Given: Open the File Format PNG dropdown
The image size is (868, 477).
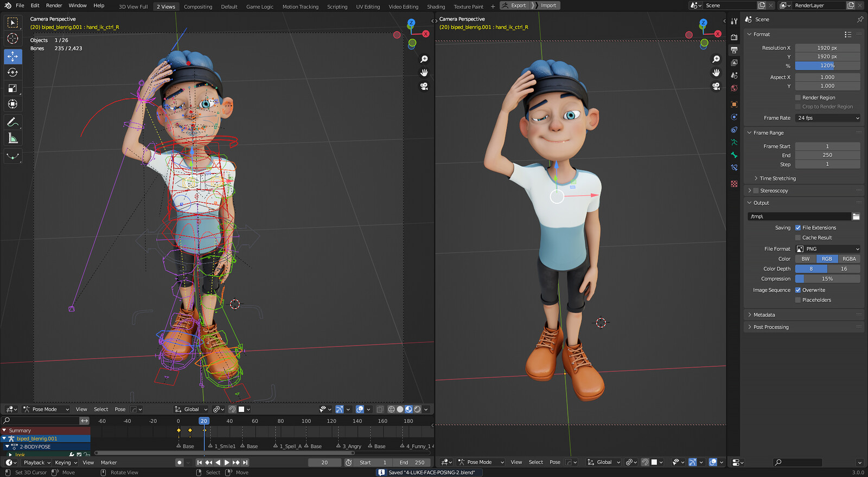Looking at the screenshot, I should 828,249.
